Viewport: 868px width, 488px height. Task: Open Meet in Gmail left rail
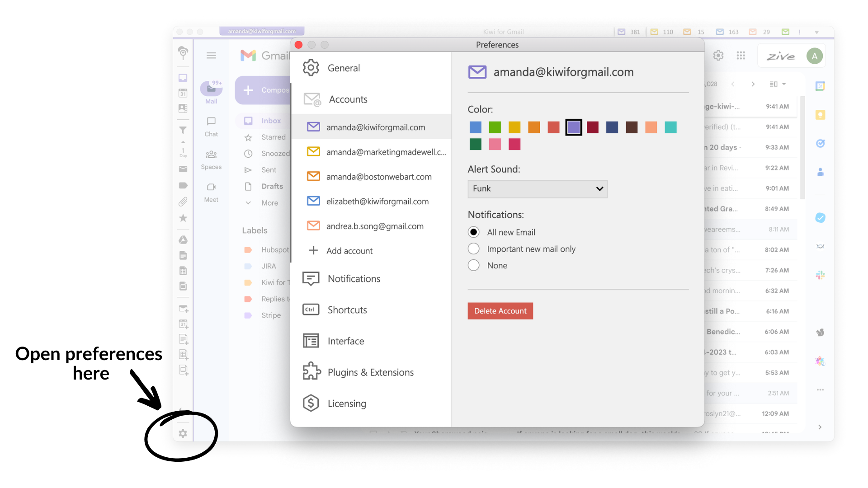tap(211, 192)
